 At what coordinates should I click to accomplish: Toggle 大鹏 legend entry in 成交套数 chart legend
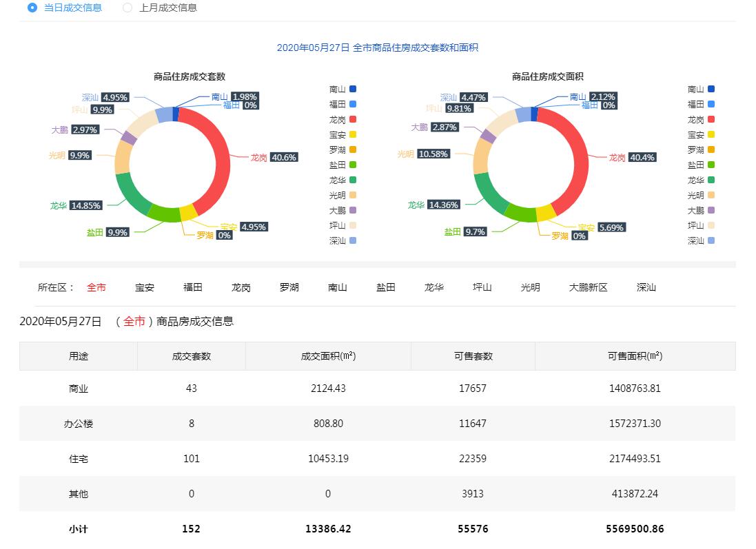point(343,210)
